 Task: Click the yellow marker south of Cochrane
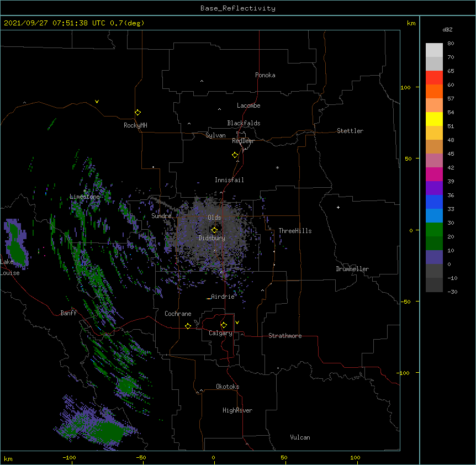(x=188, y=326)
